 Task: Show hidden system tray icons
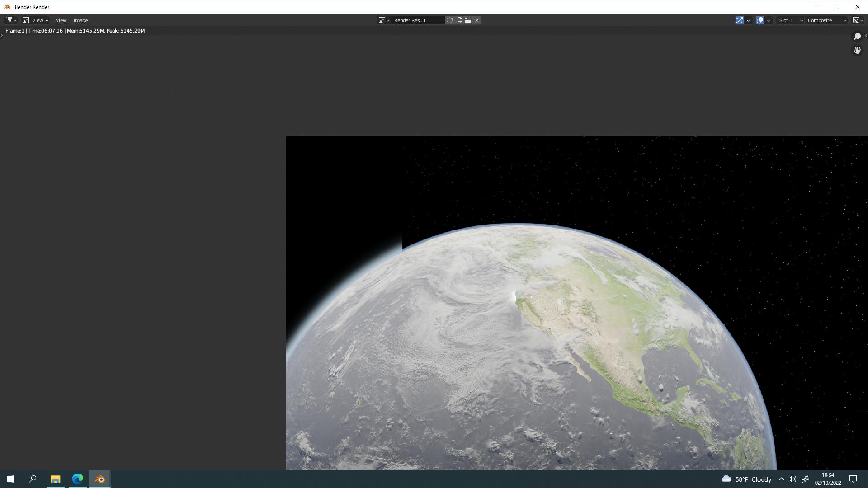[x=781, y=479]
